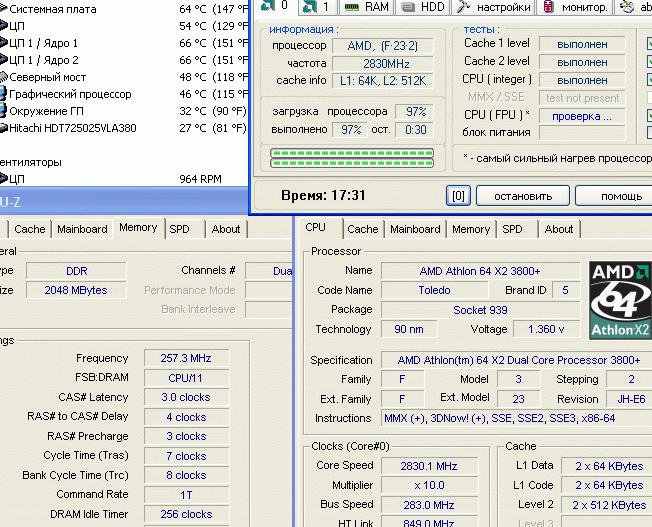Viewport: 652px width, 527px height.
Task: Toggle the CPU (integer) test checkbox
Action: [x=649, y=80]
